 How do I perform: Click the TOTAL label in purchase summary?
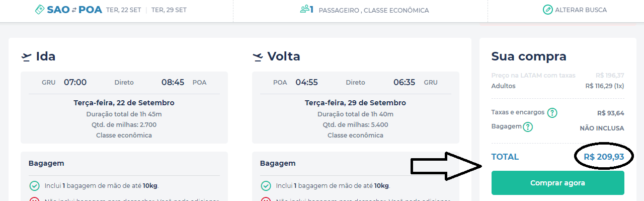(505, 157)
